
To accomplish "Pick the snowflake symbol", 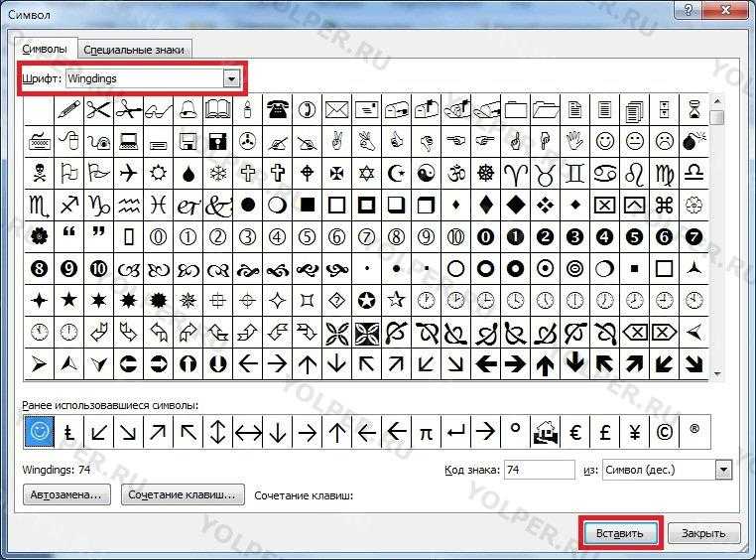I will (217, 173).
